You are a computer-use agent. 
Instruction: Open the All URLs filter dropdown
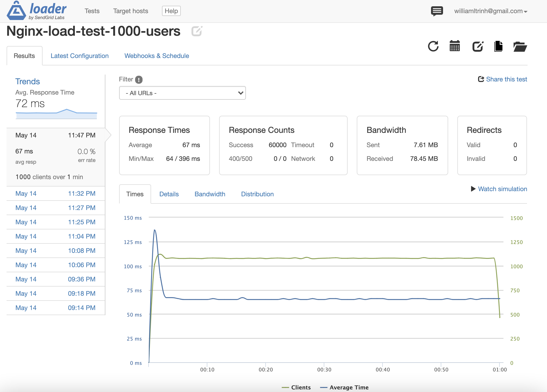pos(183,93)
